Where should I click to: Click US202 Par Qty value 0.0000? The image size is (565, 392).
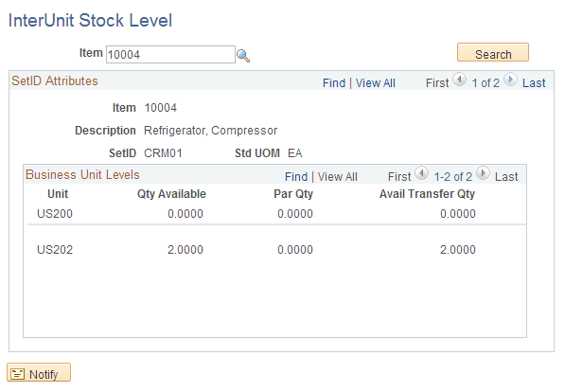click(295, 250)
